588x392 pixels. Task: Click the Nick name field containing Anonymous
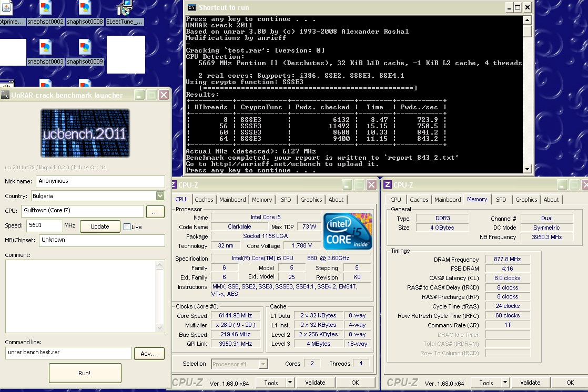[100, 181]
